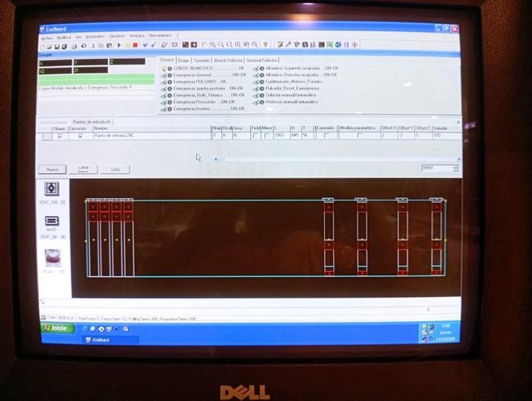Open the Opciones menu

coord(117,36)
